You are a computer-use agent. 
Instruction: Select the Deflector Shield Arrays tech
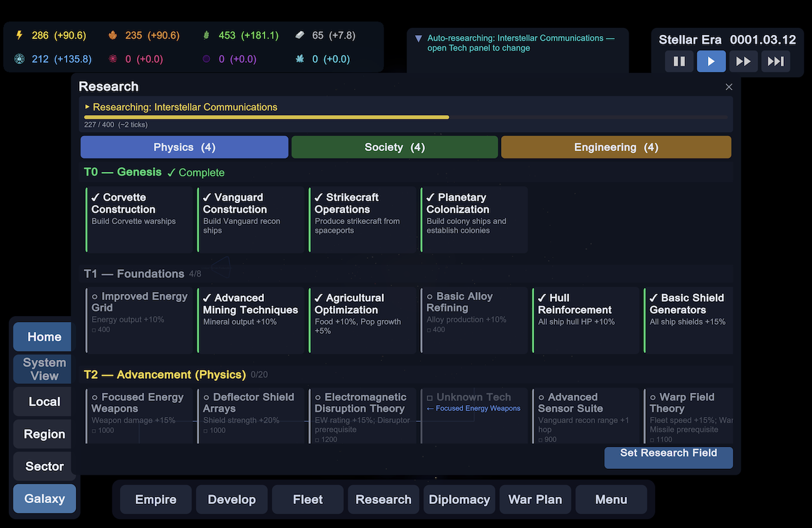click(251, 416)
